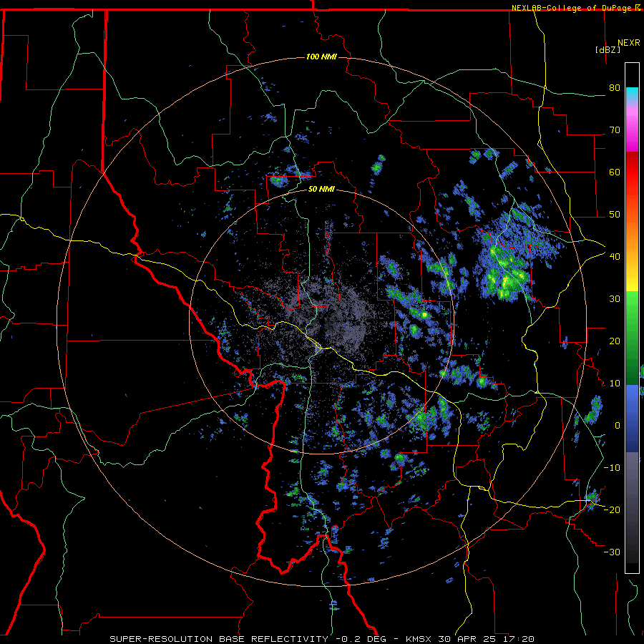The width and height of the screenshot is (644, 644).
Task: Click the '0' value on the dBZ scale
Action: [618, 426]
